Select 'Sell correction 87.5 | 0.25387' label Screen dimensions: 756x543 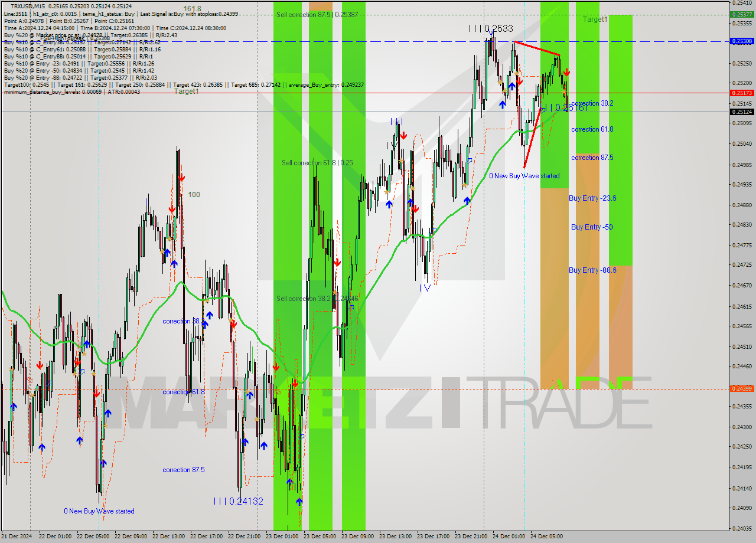click(x=317, y=15)
